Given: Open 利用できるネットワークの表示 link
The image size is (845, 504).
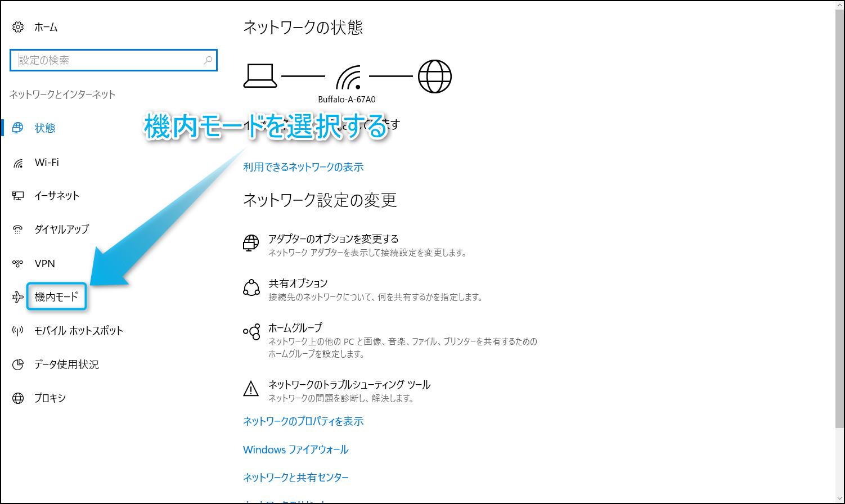Looking at the screenshot, I should click(x=303, y=167).
